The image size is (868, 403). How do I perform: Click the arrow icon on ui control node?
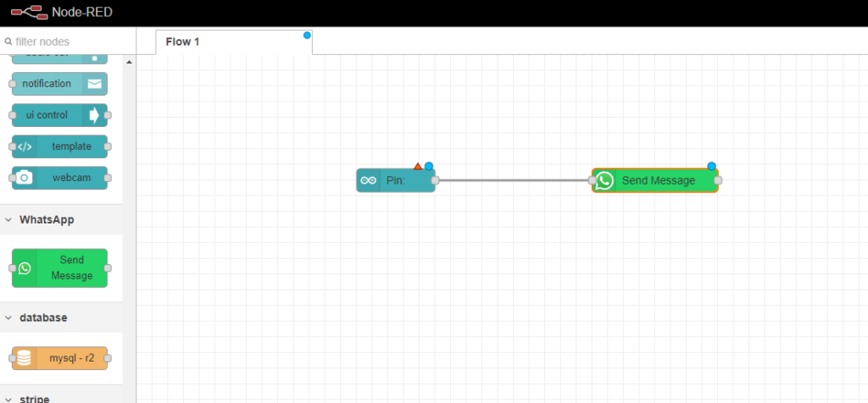click(94, 115)
